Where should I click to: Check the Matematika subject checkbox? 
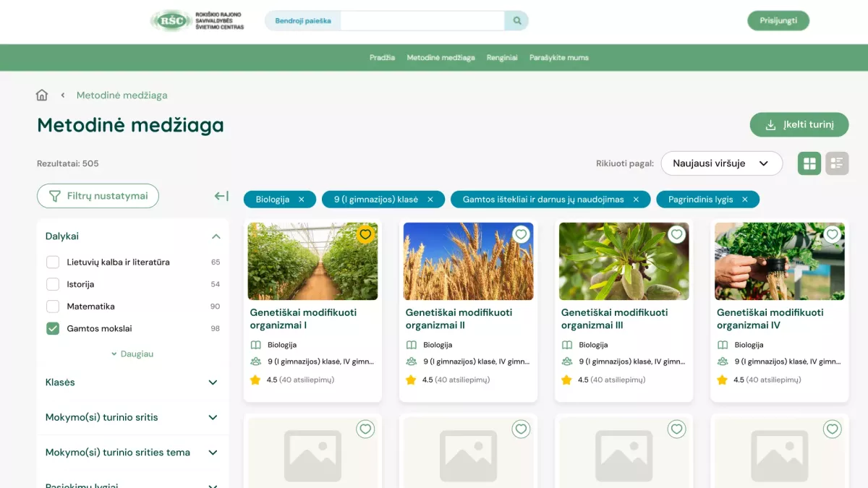(53, 306)
